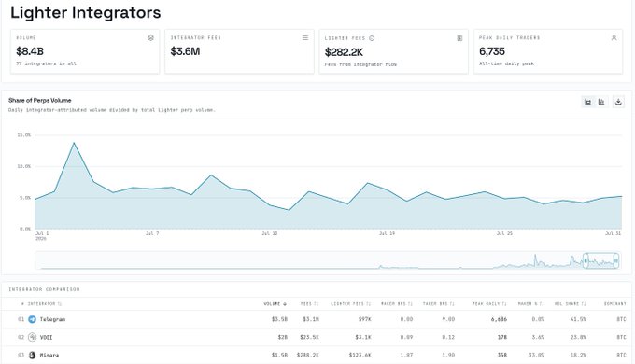Click VOOI's $23.5K fees cell
The width and height of the screenshot is (635, 364).
[309, 337]
